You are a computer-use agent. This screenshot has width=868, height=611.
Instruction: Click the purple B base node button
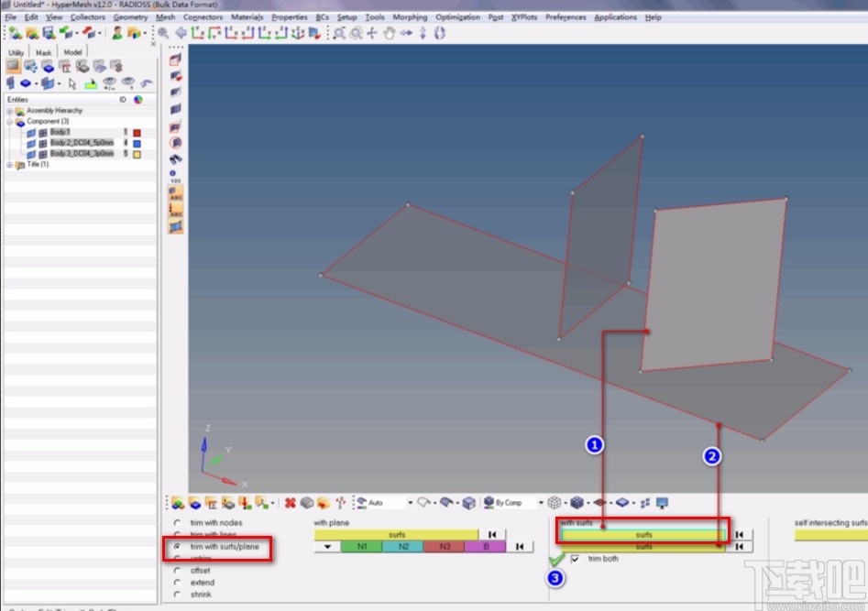click(486, 547)
